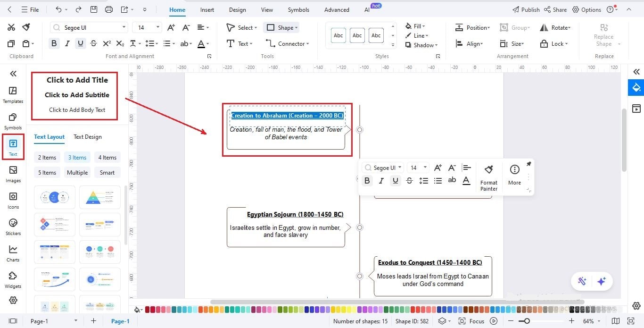Apply superscript formatting in Font group

pos(106,43)
